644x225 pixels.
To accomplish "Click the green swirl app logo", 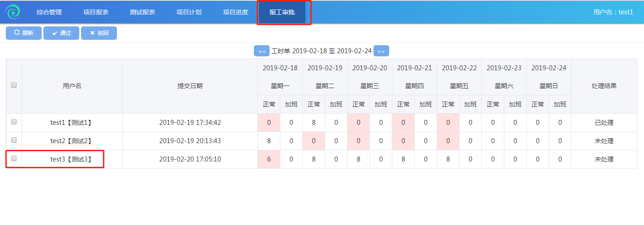I will point(13,12).
